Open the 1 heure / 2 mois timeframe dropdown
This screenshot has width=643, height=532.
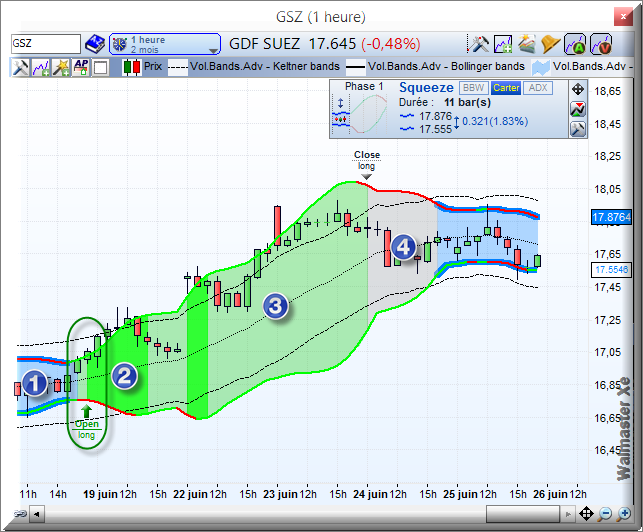pos(165,44)
